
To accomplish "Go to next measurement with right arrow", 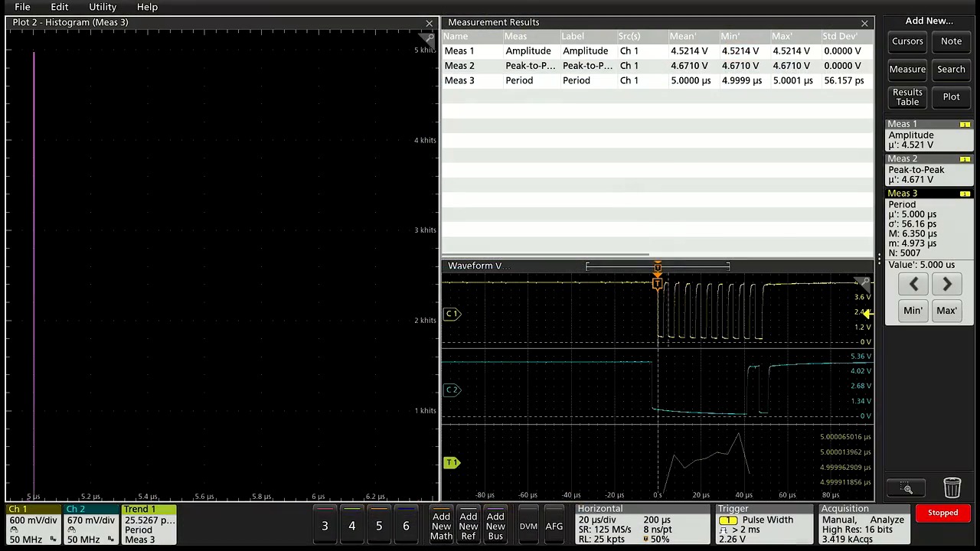I will (x=946, y=285).
